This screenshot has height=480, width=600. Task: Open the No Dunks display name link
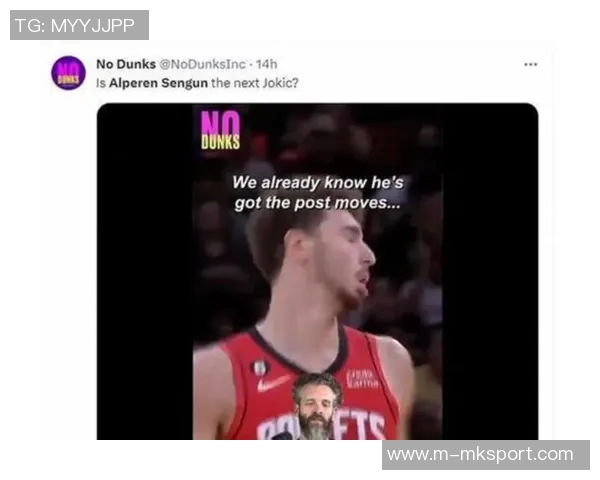pos(126,64)
